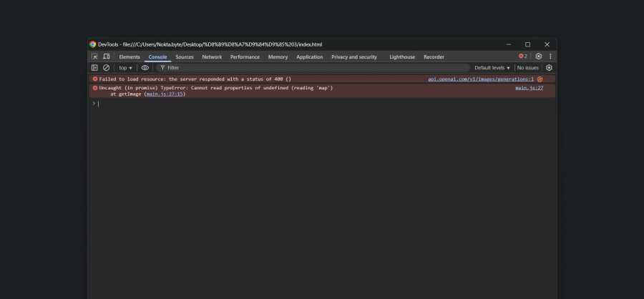Toggle the device toolbar icon
This screenshot has height=299, width=644.
pyautogui.click(x=106, y=57)
